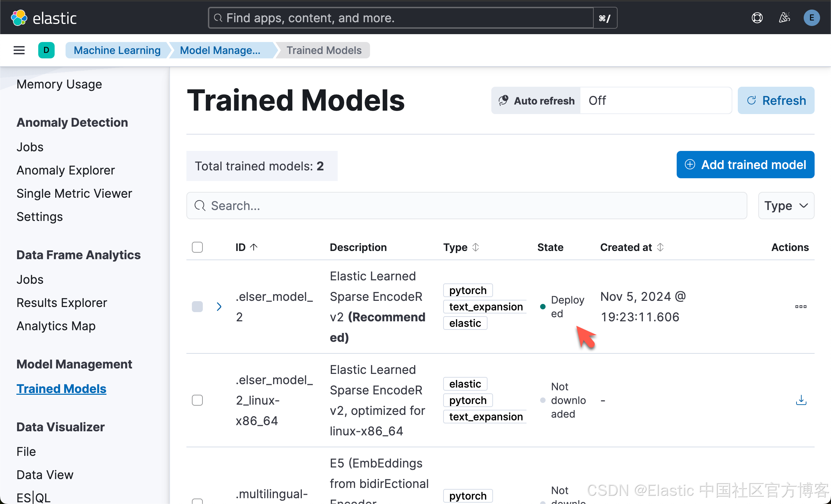Sort by Type column arrows

click(x=476, y=247)
